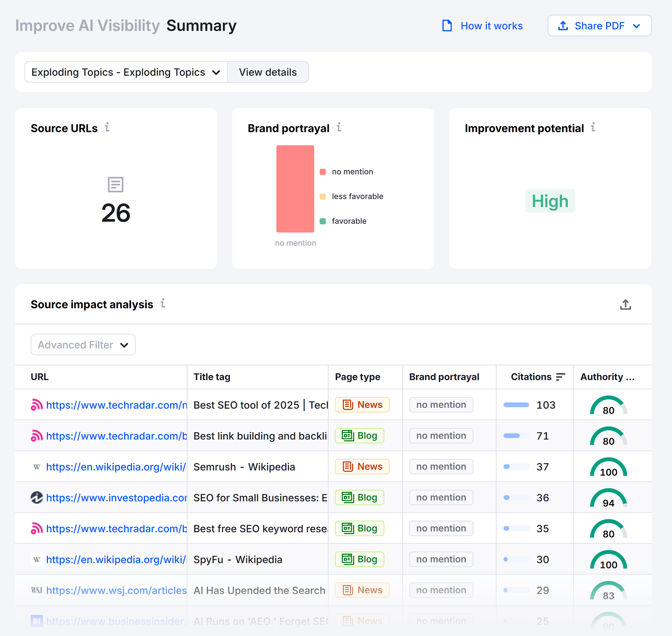Click the favorable legend swatch
Image resolution: width=672 pixels, height=636 pixels.
tap(323, 221)
